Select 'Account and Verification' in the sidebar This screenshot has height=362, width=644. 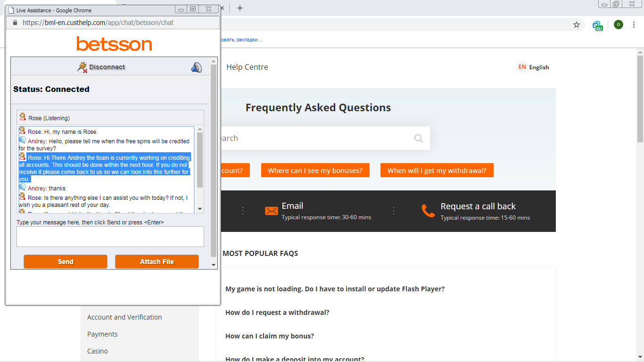124,317
